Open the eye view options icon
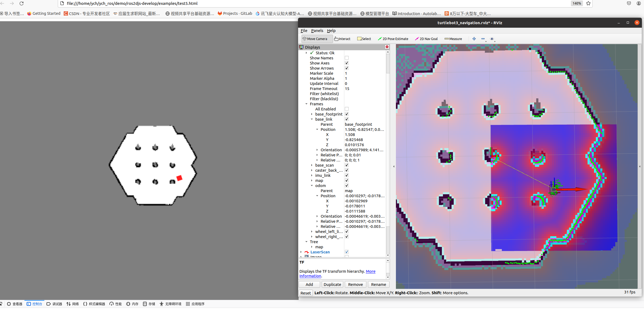The width and height of the screenshot is (644, 309). 492,39
